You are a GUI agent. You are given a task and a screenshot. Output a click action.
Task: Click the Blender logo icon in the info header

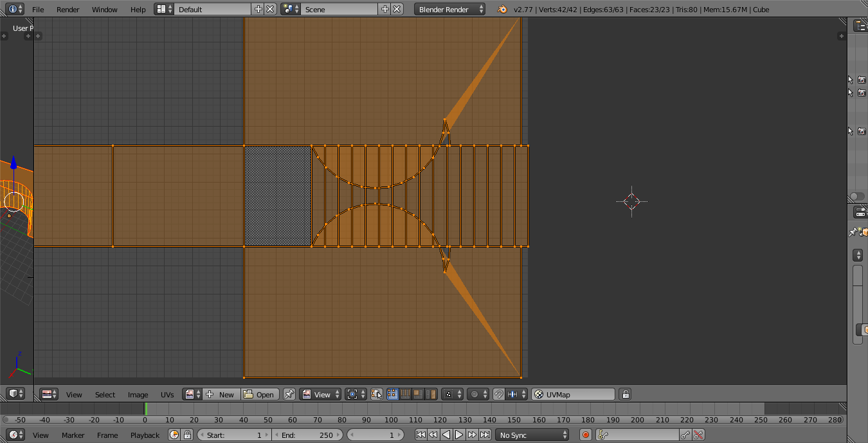(x=502, y=10)
